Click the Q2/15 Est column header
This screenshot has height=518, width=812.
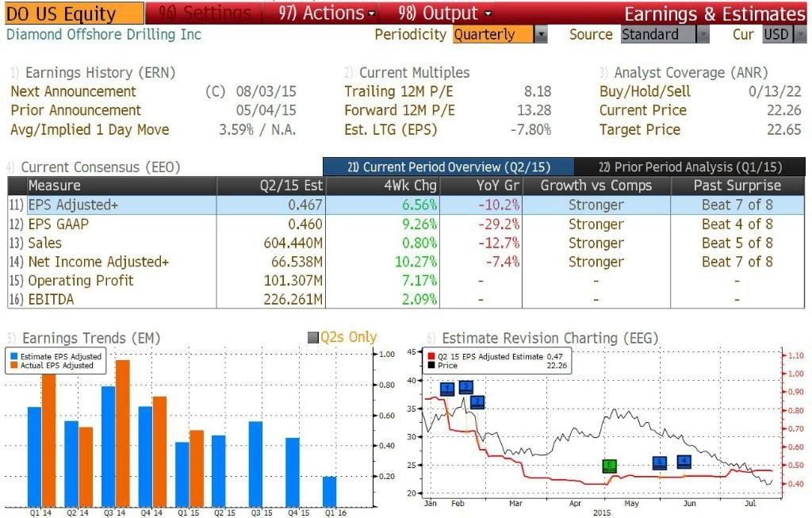point(271,186)
